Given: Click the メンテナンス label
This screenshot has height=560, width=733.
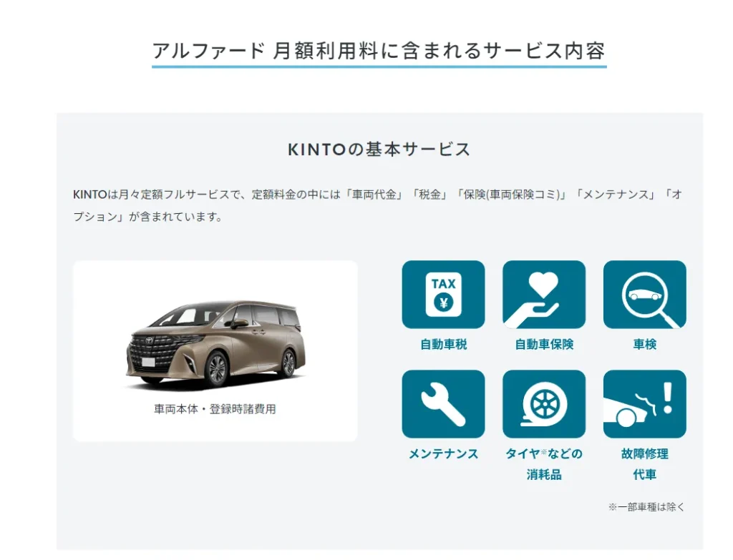Looking at the screenshot, I should pyautogui.click(x=443, y=453).
